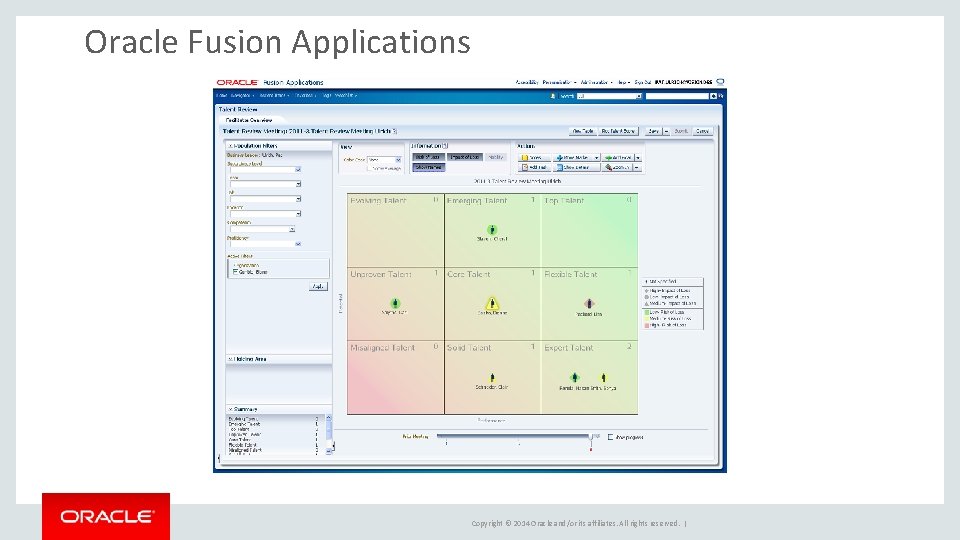Click the Accessibility link
Viewport: 960px width, 540px height.
(x=527, y=82)
